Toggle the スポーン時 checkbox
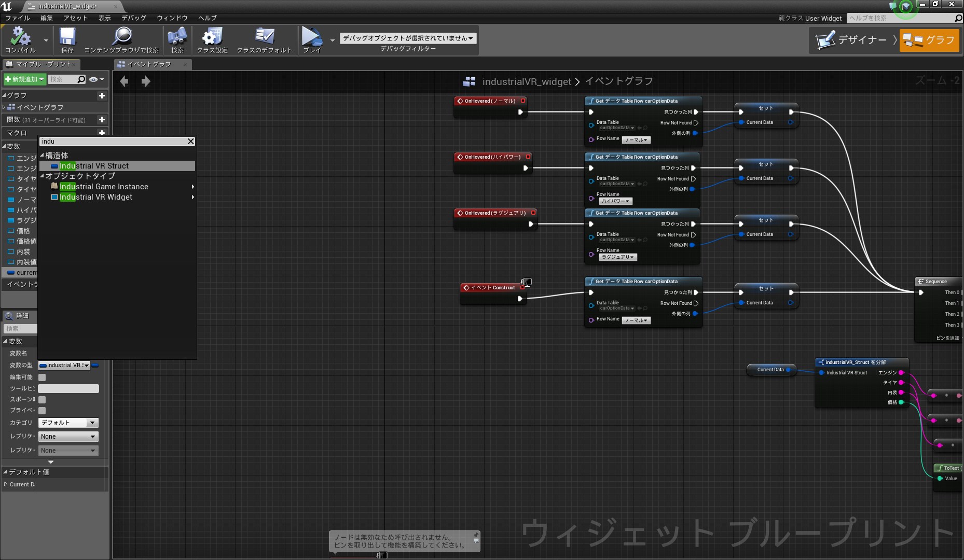Image resolution: width=964 pixels, height=560 pixels. click(42, 400)
